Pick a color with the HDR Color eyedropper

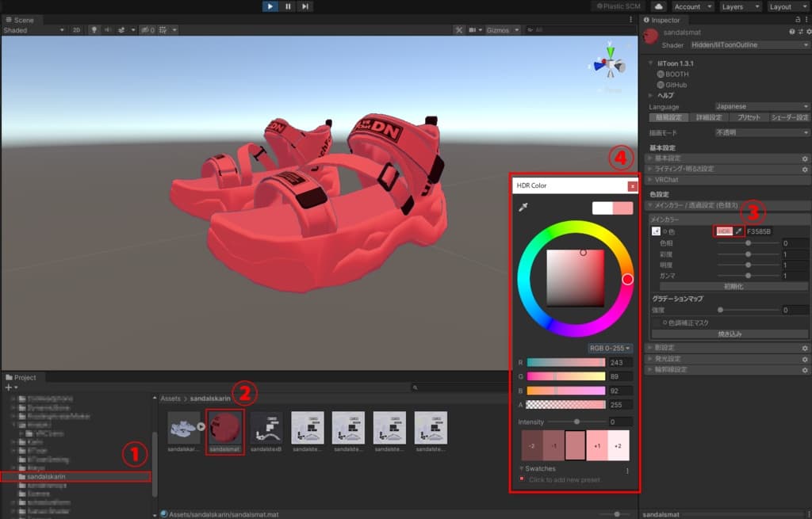(523, 208)
